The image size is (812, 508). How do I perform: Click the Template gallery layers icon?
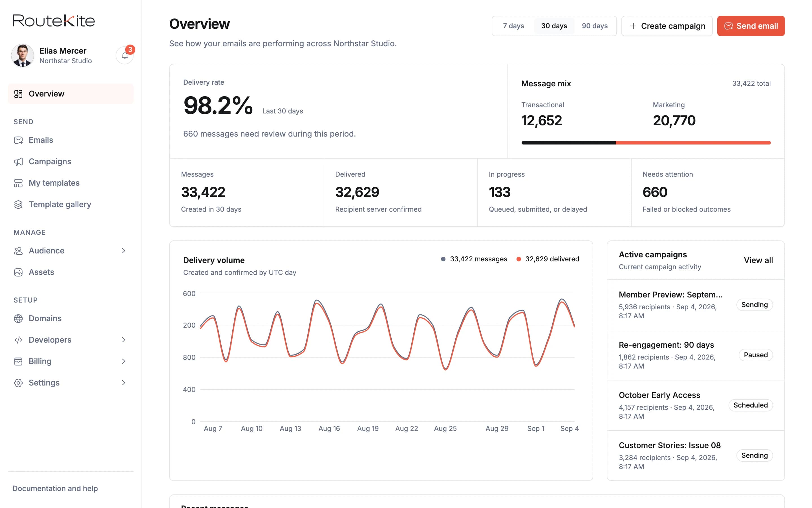pos(18,204)
